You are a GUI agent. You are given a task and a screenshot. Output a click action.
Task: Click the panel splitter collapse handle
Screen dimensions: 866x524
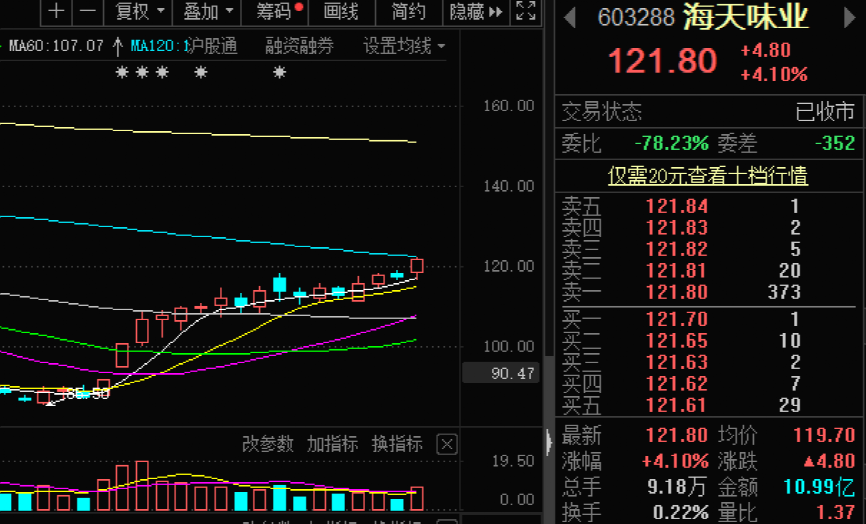point(548,441)
